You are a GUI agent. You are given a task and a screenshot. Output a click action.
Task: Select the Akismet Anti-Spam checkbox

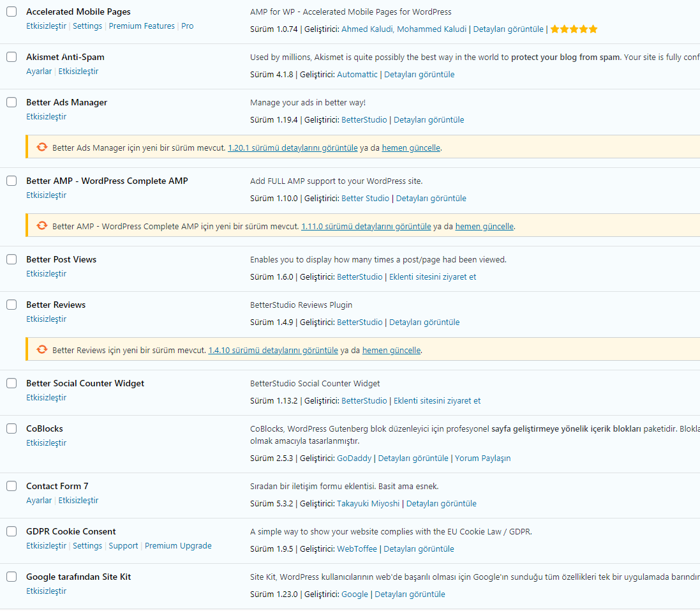click(x=11, y=57)
